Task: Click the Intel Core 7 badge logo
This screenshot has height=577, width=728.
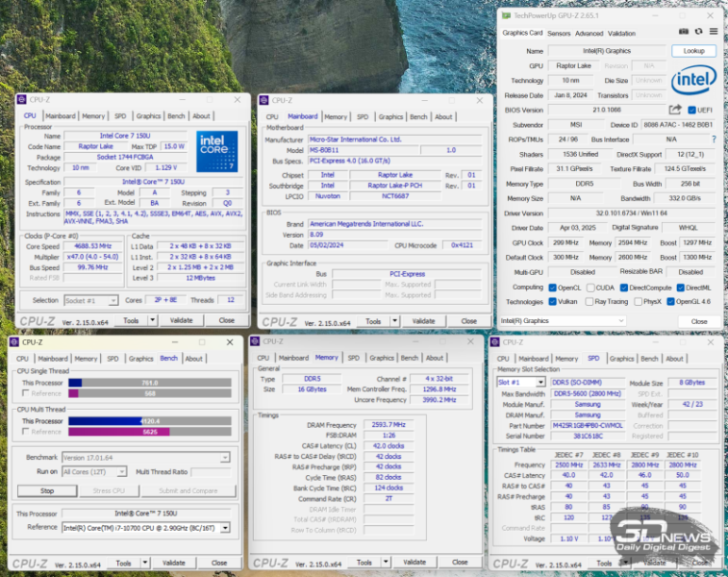Action: click(x=217, y=151)
